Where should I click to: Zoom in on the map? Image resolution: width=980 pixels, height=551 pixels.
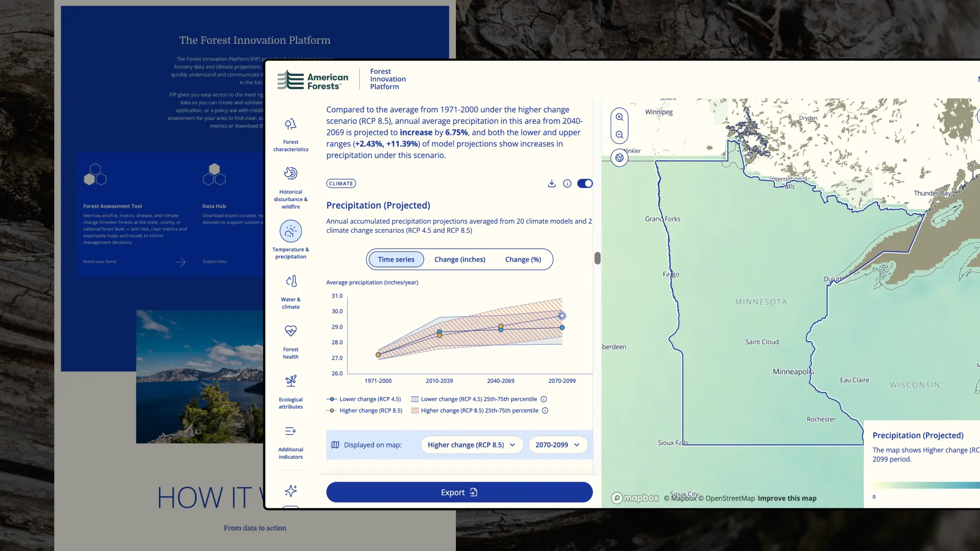pyautogui.click(x=619, y=117)
